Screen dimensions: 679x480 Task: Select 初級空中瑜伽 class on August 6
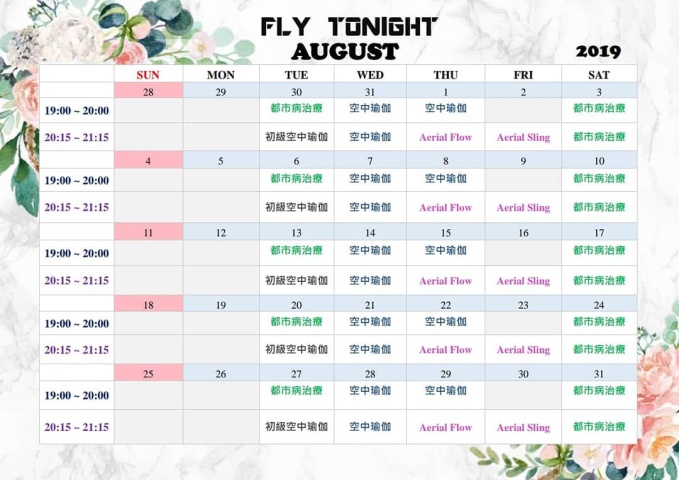pyautogui.click(x=297, y=207)
